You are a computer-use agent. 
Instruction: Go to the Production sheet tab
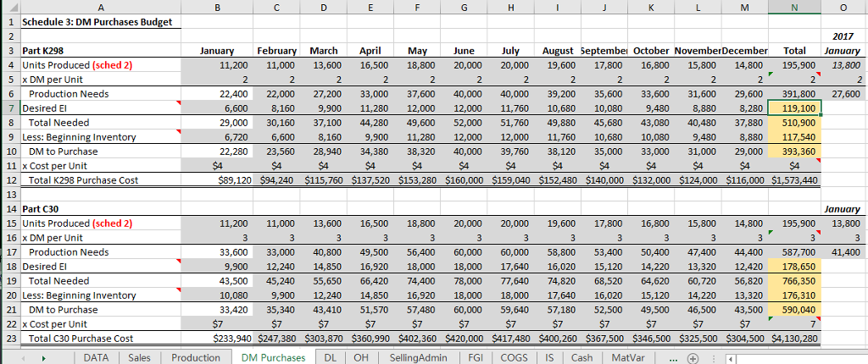(196, 358)
